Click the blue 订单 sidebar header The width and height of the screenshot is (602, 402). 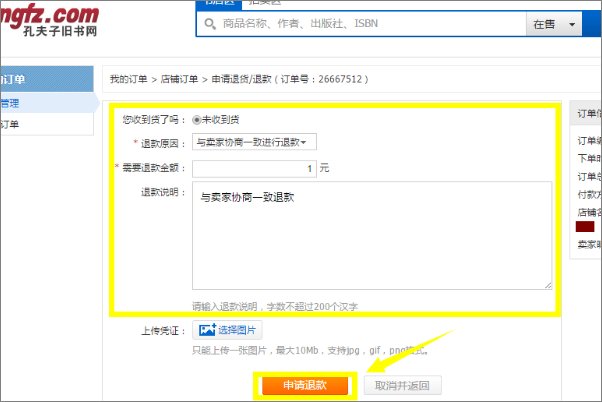pyautogui.click(x=47, y=79)
